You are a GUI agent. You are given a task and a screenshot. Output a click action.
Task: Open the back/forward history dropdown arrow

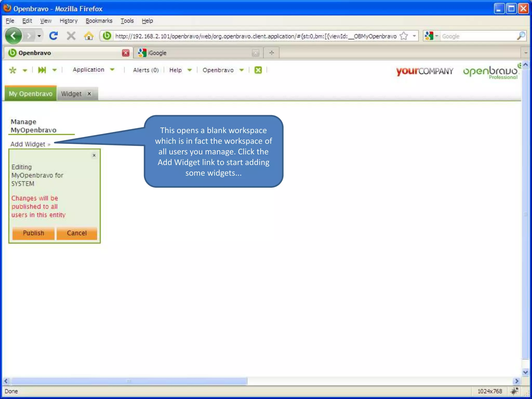click(39, 36)
